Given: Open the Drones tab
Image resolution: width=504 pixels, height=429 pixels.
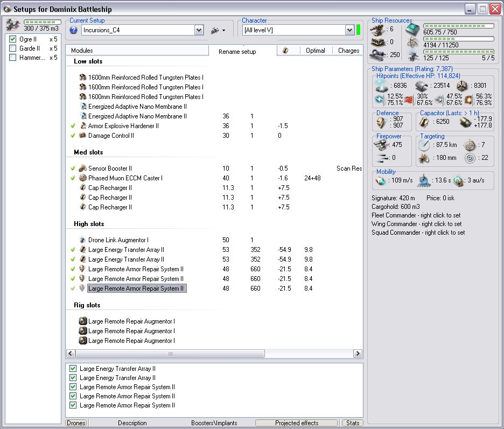Looking at the screenshot, I should click(76, 423).
